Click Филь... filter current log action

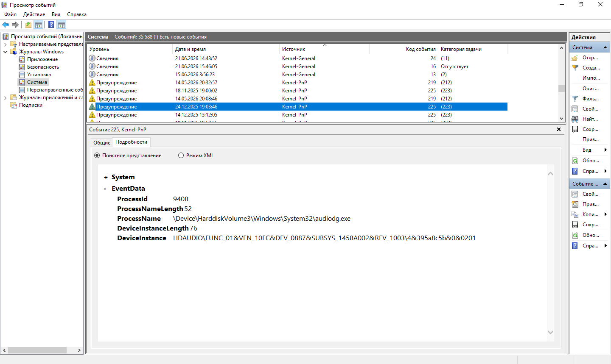pyautogui.click(x=590, y=99)
